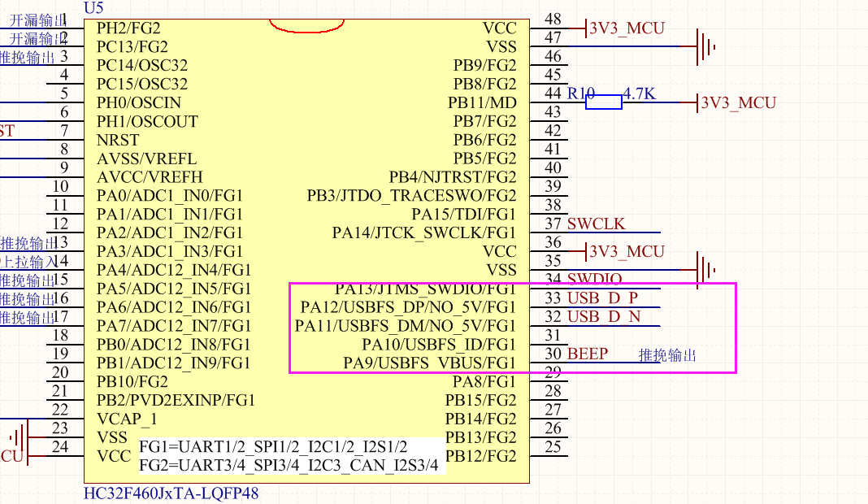Screen dimensions: 868x504
Task: Select the R10 resistor symbol
Action: click(x=603, y=102)
